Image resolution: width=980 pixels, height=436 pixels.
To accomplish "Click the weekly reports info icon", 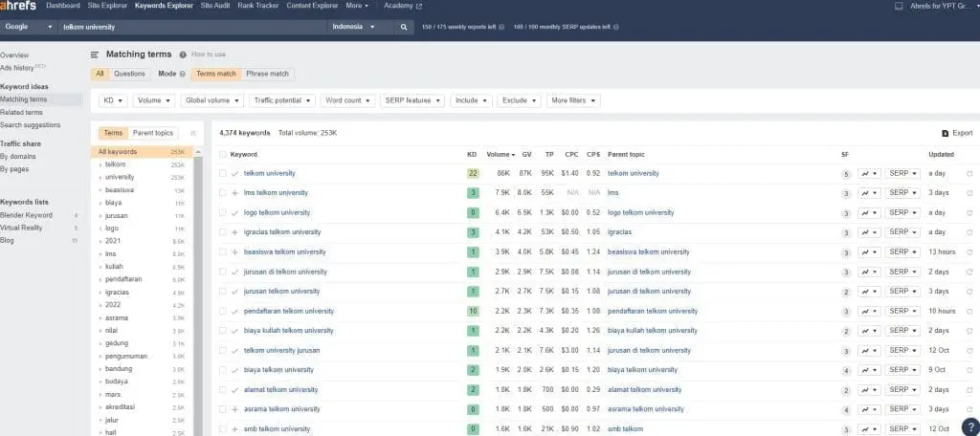I will [501, 27].
